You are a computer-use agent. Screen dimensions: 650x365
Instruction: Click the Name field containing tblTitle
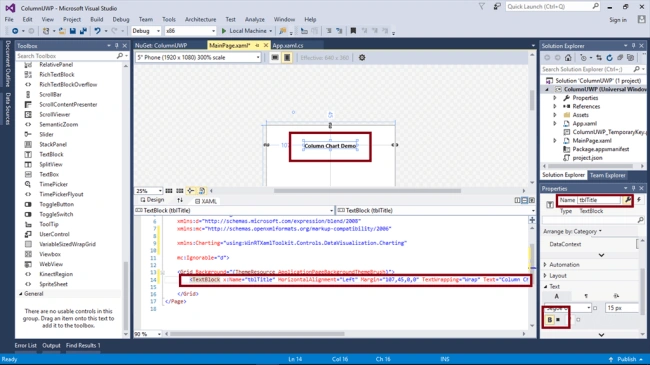pyautogui.click(x=599, y=200)
